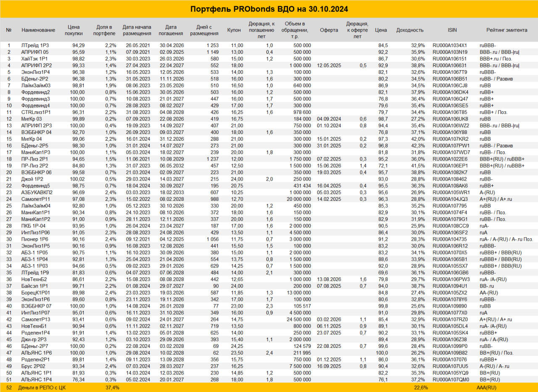Select the bond name 'ИнтЛиз1Р06'

(x=35, y=233)
